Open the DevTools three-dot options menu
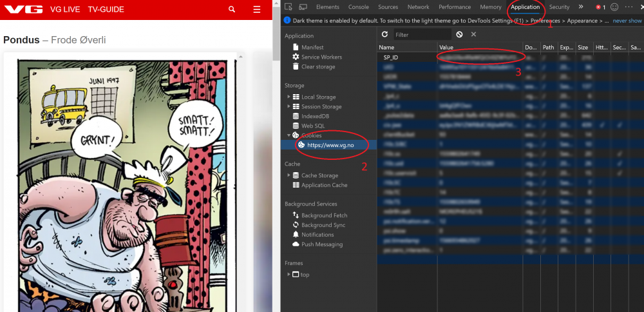 pyautogui.click(x=629, y=7)
